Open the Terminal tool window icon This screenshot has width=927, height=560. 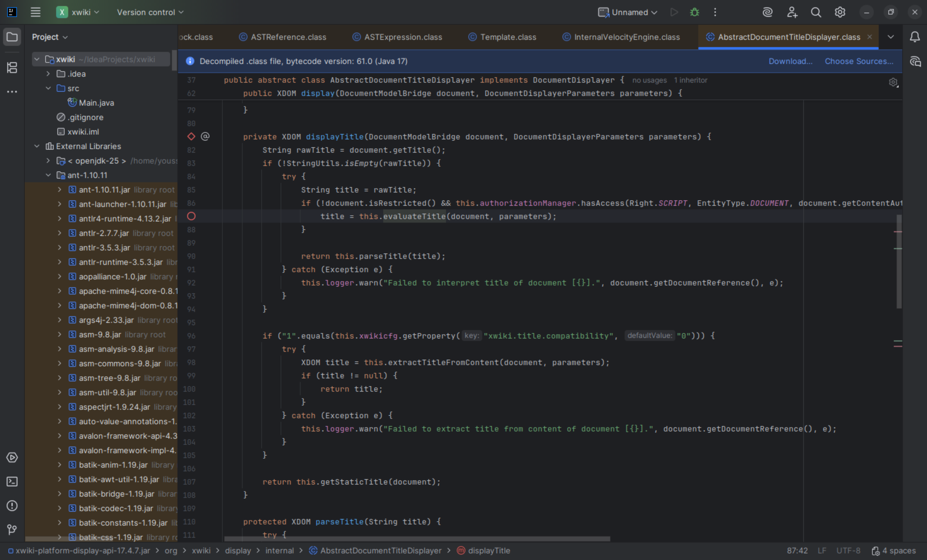point(12,481)
